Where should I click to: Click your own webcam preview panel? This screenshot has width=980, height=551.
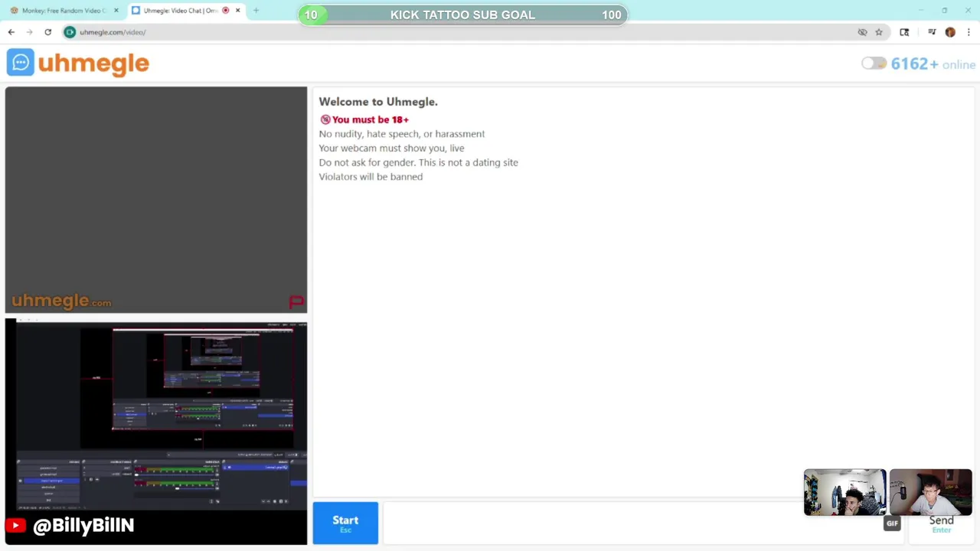pos(156,432)
